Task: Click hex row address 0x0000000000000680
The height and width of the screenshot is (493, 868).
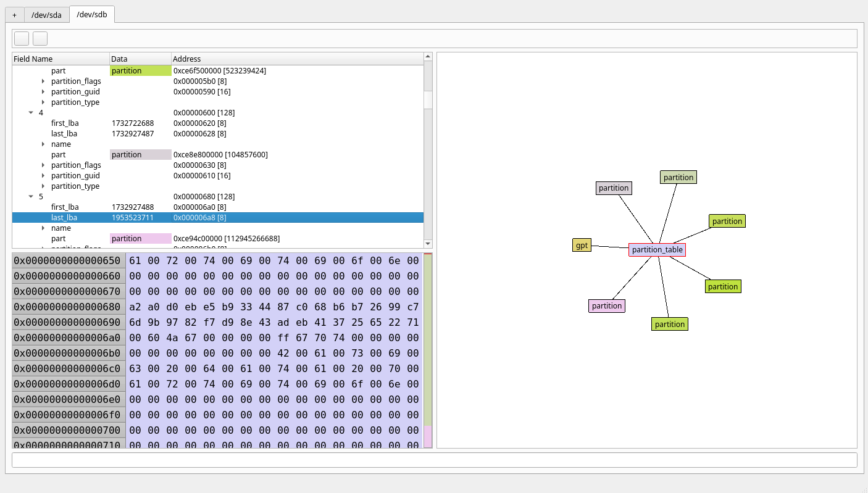Action: 69,307
